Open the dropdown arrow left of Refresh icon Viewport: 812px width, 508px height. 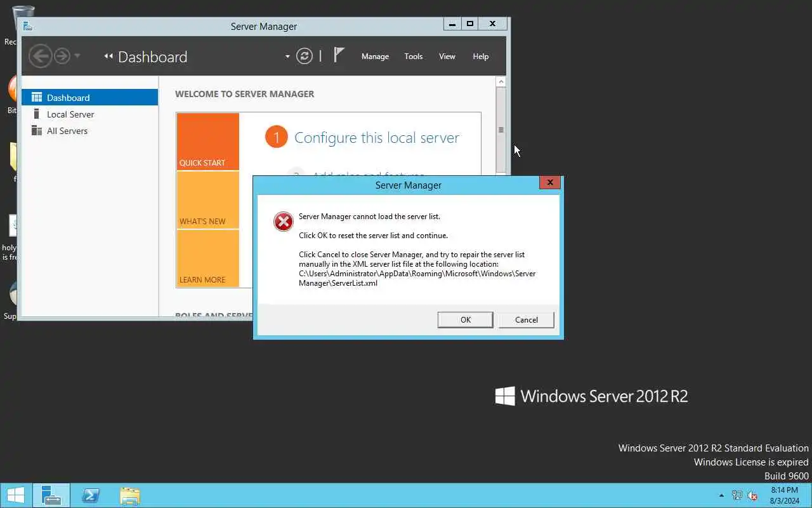pyautogui.click(x=287, y=57)
